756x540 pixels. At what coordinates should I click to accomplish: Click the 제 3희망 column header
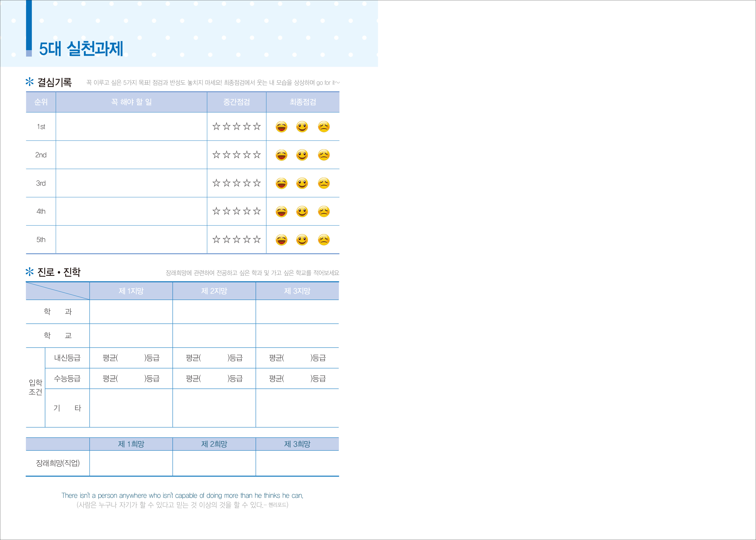[x=297, y=444]
